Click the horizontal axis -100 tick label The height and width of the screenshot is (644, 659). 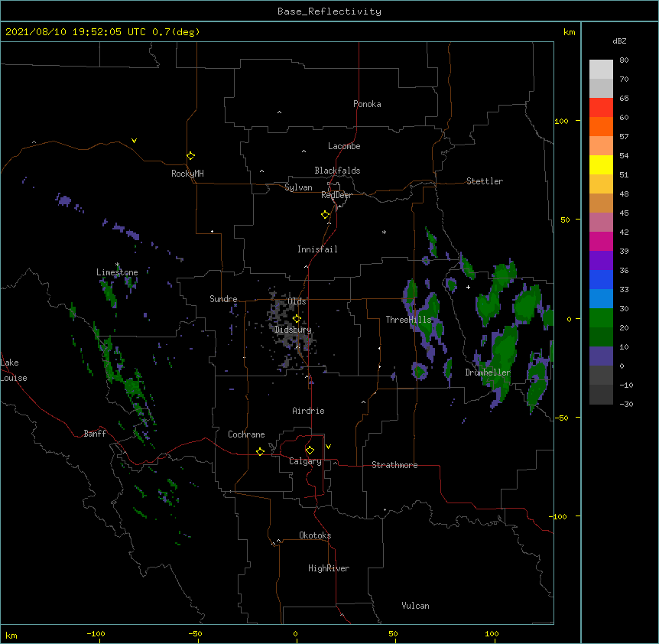point(96,633)
